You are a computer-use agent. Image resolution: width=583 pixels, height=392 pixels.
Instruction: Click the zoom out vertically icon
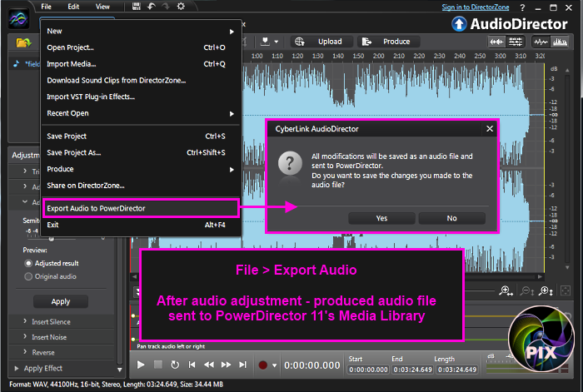[527, 290]
